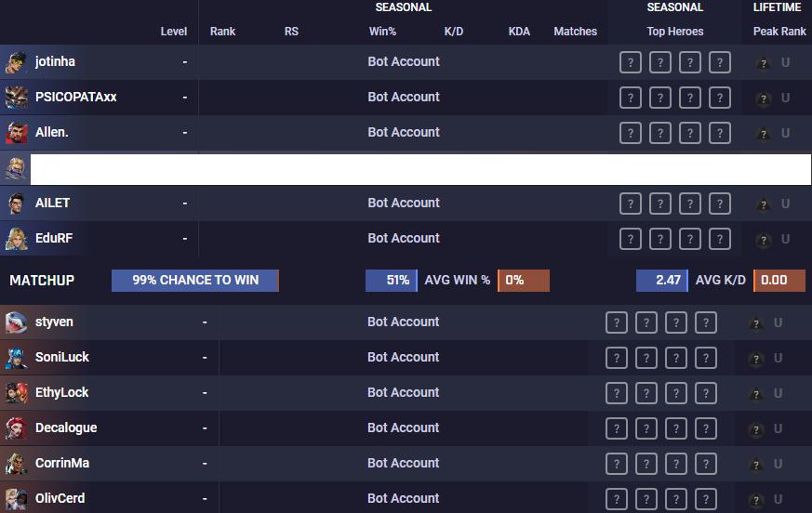Click styven's unranked peak rank badge

coord(756,323)
